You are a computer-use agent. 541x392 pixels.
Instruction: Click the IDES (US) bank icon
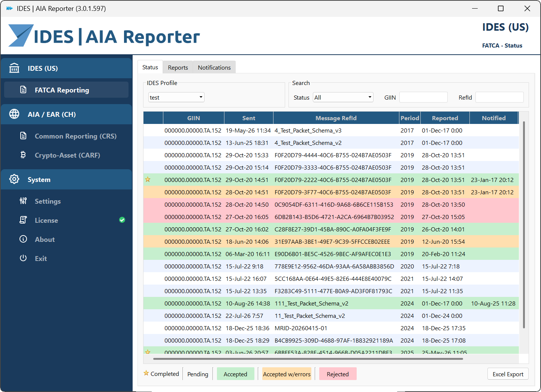pos(14,68)
